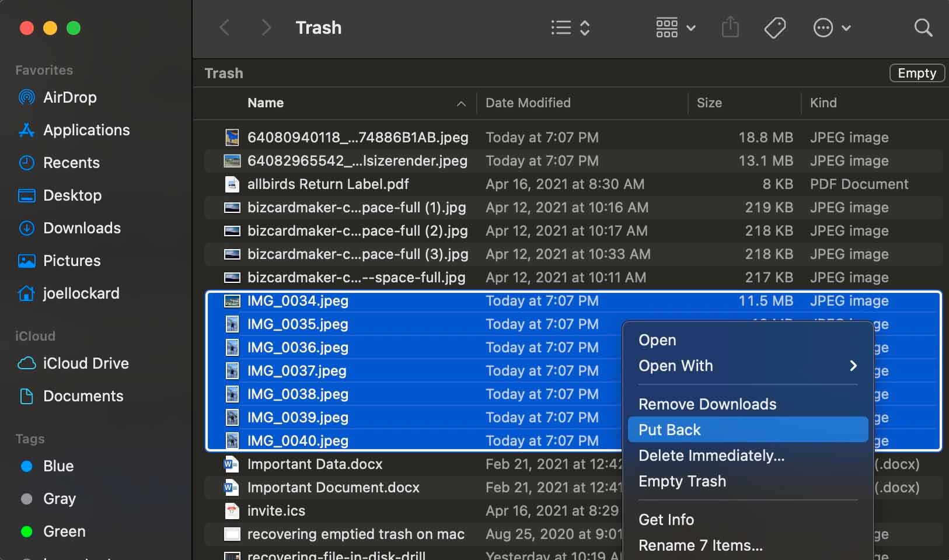
Task: Choose Open from the context menu
Action: [x=748, y=340]
